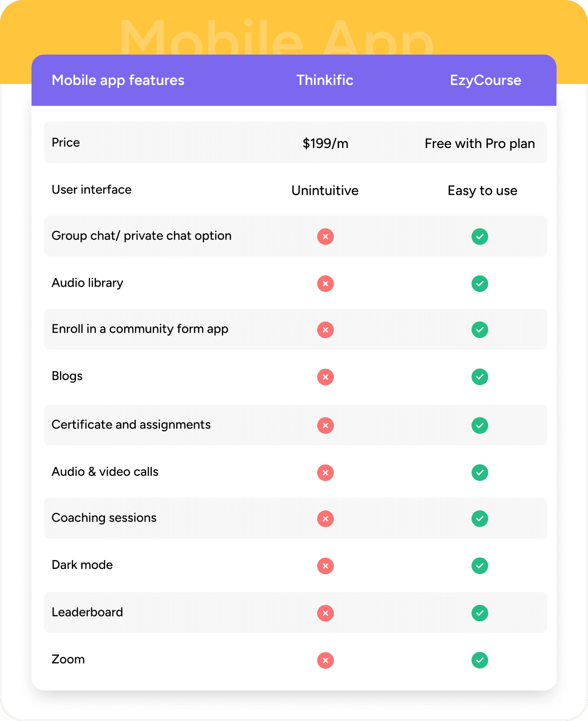Click the Mobile app features header label
The width and height of the screenshot is (588, 721).
(x=118, y=80)
